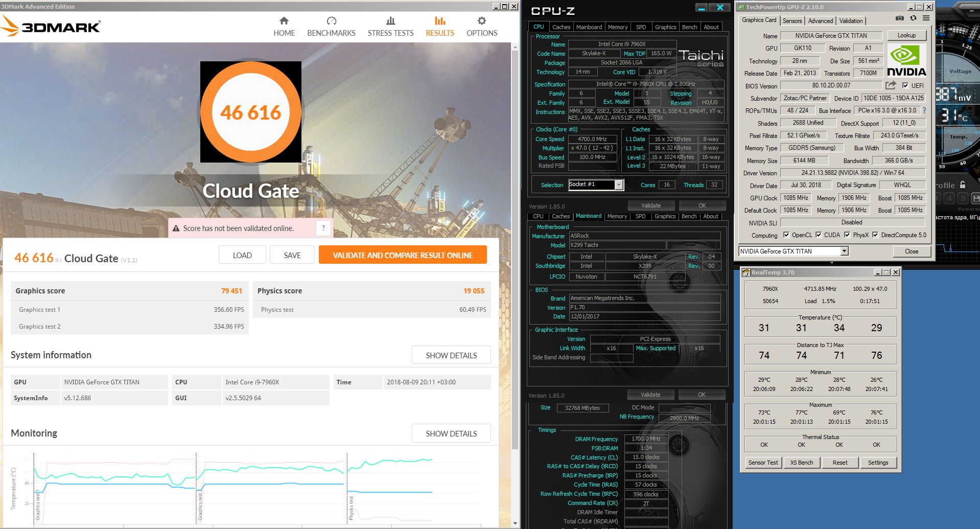The height and width of the screenshot is (529, 980).
Task: Click the Afterburner save profile floppy icon
Action: tap(975, 198)
